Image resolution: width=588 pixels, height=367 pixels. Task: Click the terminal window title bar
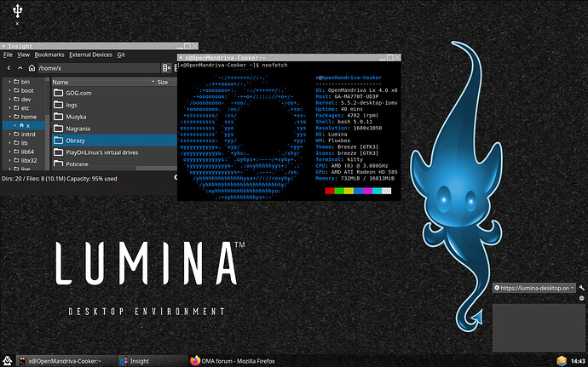pyautogui.click(x=289, y=57)
